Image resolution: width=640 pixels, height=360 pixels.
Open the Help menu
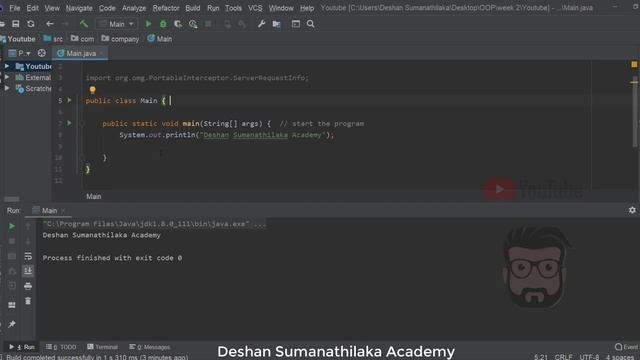[x=307, y=8]
